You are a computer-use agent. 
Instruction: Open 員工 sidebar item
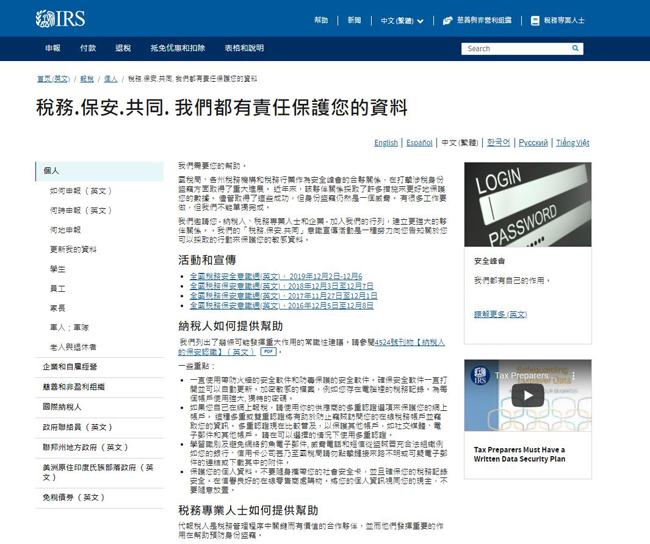coord(58,289)
